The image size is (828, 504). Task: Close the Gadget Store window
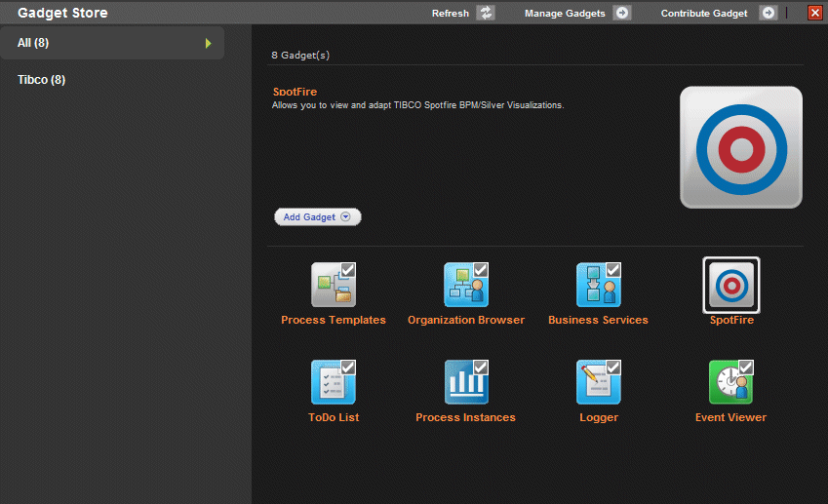coord(814,13)
